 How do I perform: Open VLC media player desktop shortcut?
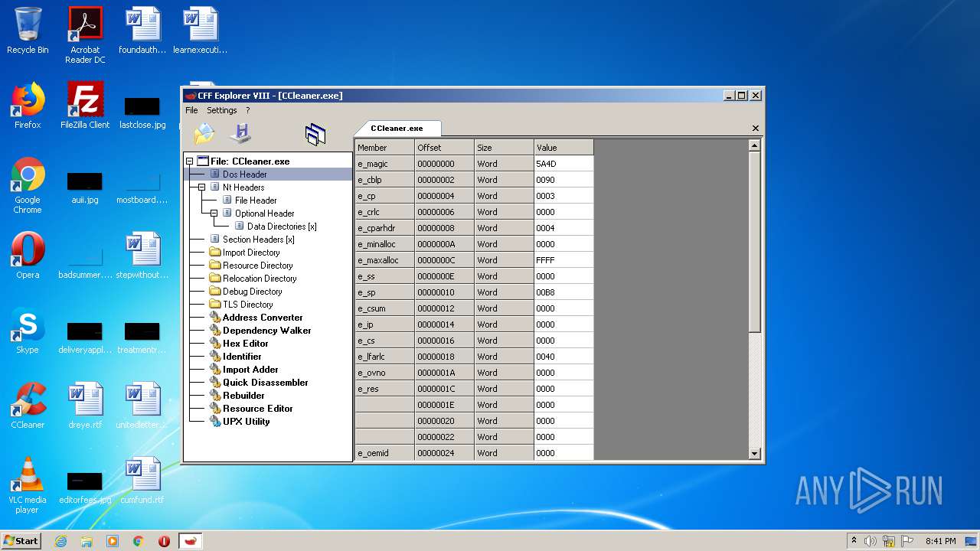(x=28, y=485)
